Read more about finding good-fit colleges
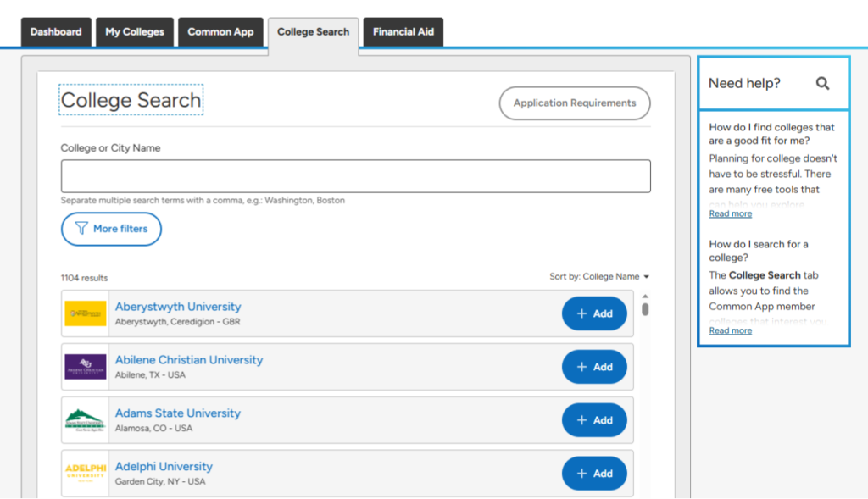Image resolution: width=868 pixels, height=499 pixels. click(x=730, y=214)
